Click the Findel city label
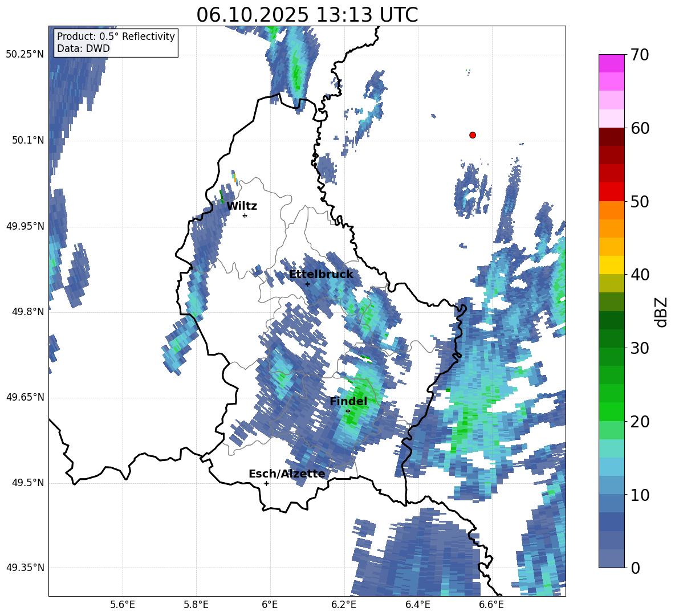The width and height of the screenshot is (675, 616). [348, 401]
